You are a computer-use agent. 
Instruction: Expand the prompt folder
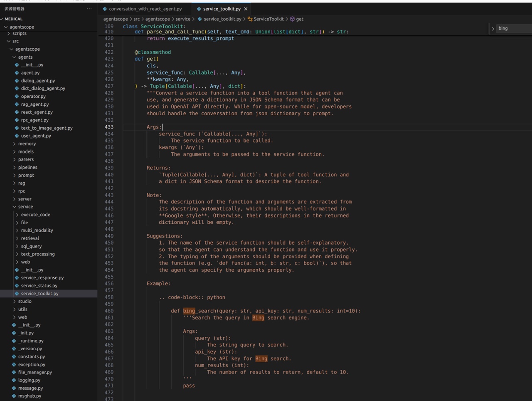tap(15, 176)
